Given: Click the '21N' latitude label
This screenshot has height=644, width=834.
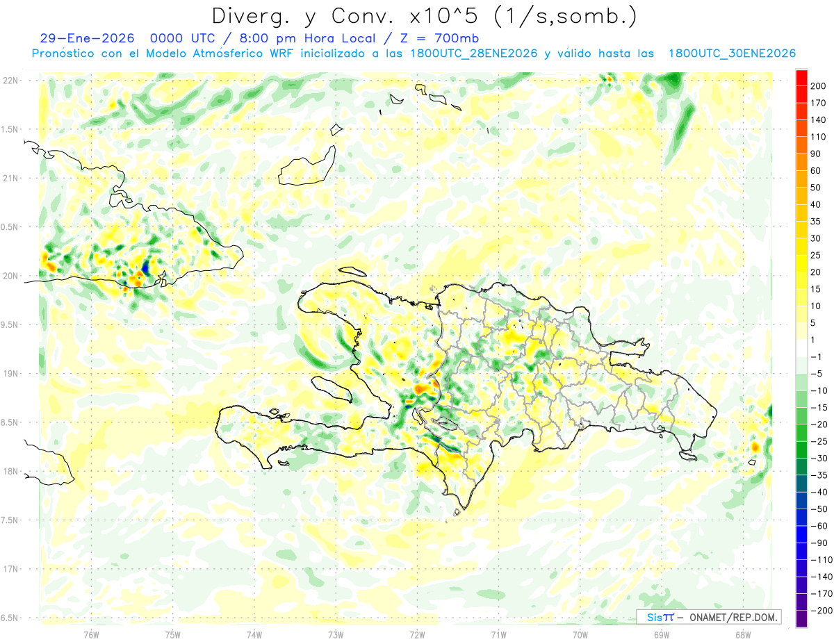Looking at the screenshot, I should [10, 178].
